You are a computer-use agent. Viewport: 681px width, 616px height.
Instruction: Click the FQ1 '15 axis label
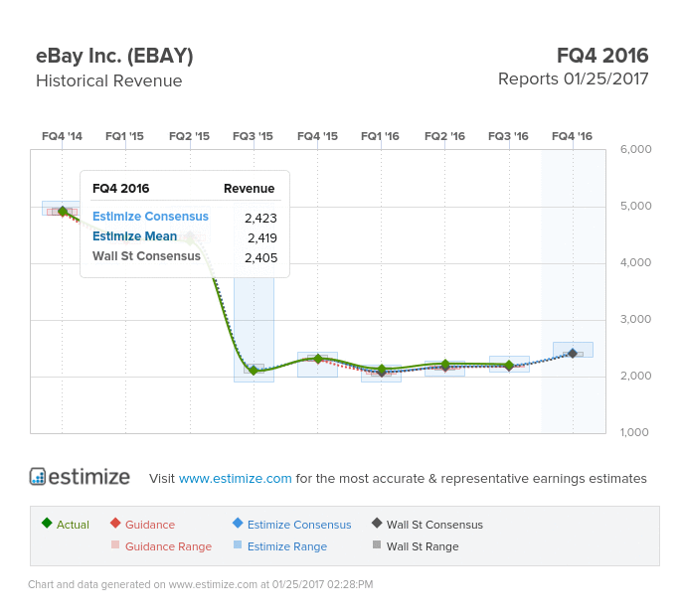(x=124, y=136)
